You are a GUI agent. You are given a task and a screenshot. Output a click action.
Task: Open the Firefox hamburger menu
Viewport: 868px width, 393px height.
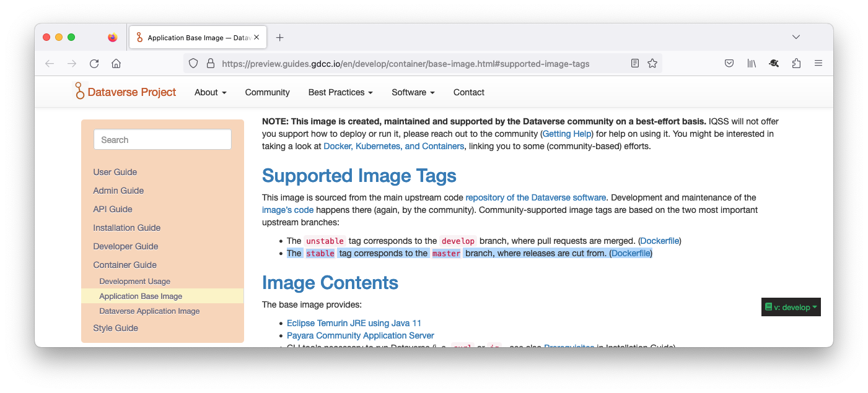coord(818,63)
